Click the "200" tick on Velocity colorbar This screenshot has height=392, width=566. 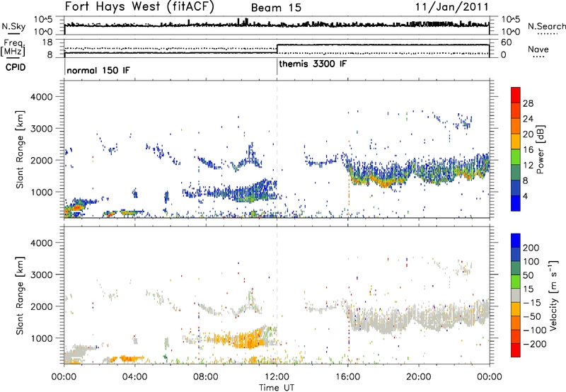(x=531, y=248)
